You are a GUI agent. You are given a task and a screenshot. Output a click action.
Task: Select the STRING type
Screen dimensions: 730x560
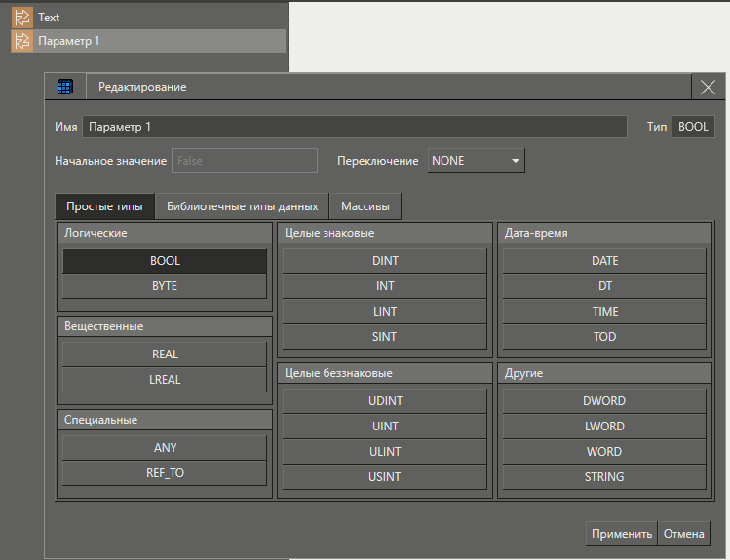coord(604,477)
